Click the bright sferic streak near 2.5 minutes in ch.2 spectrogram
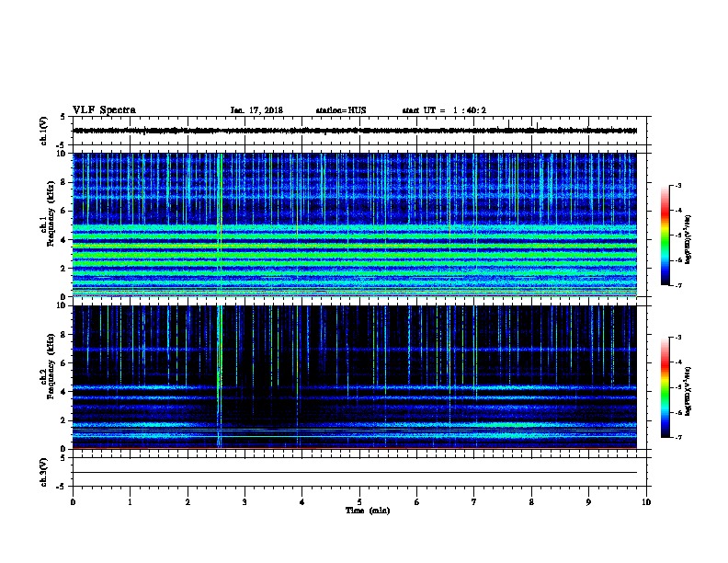 click(219, 376)
